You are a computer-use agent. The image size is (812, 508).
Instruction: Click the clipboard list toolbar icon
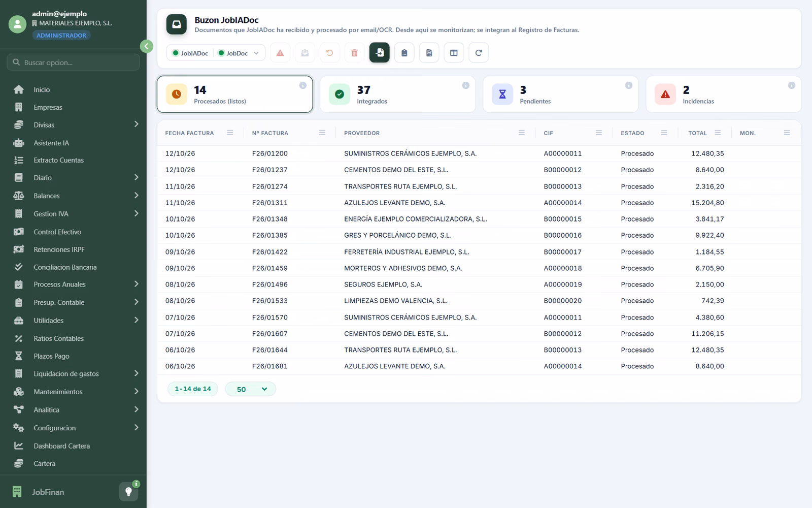coord(404,53)
